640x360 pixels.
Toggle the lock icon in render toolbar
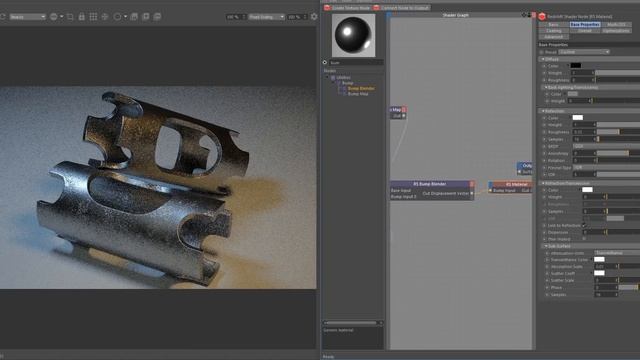[x=82, y=17]
